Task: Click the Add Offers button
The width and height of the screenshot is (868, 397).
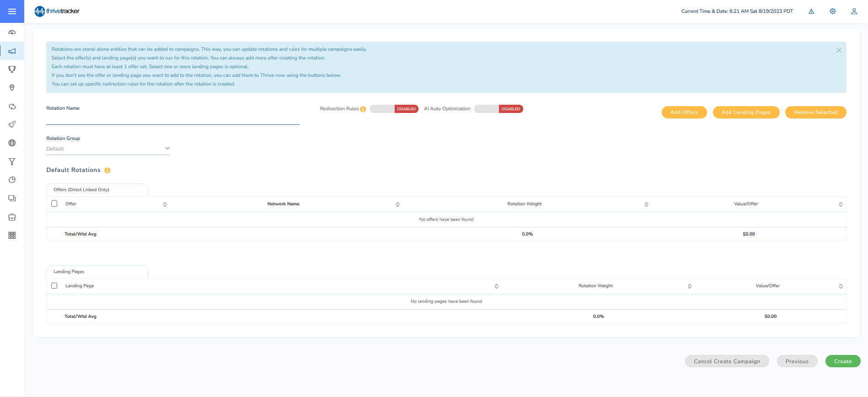Action: coord(684,112)
